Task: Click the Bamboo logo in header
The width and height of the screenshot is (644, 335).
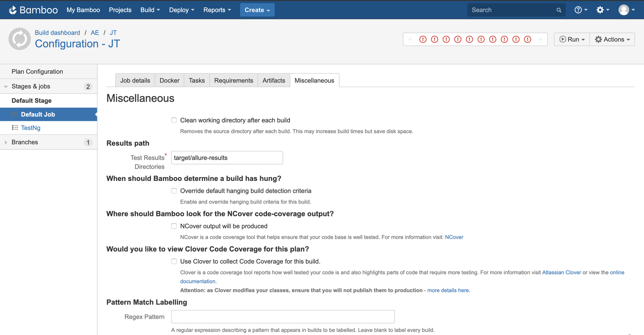Action: 33,10
